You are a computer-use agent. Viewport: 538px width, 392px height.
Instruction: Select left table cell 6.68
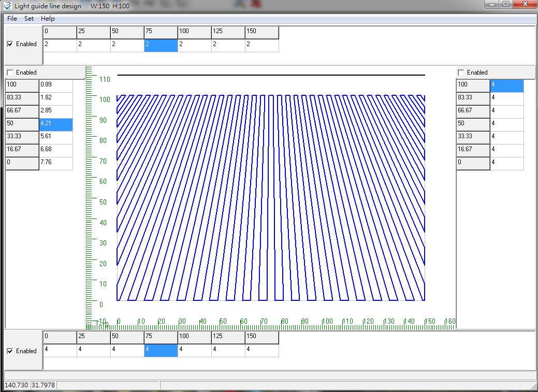point(56,151)
